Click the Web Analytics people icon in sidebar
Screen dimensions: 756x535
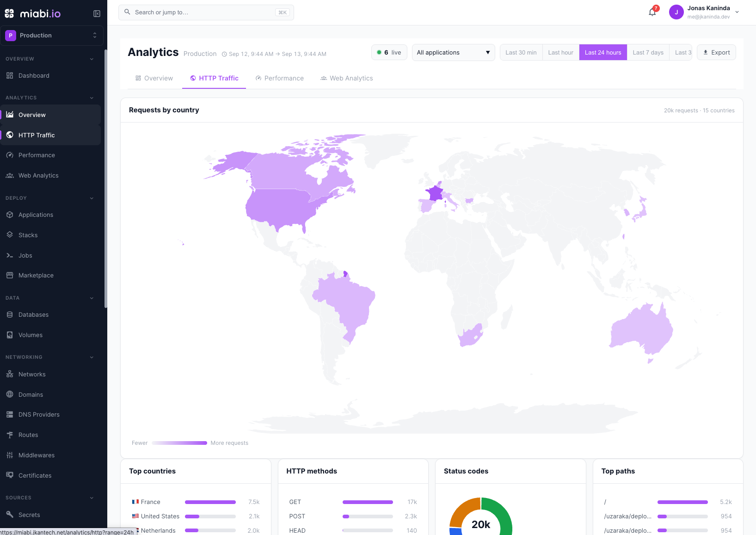click(10, 175)
